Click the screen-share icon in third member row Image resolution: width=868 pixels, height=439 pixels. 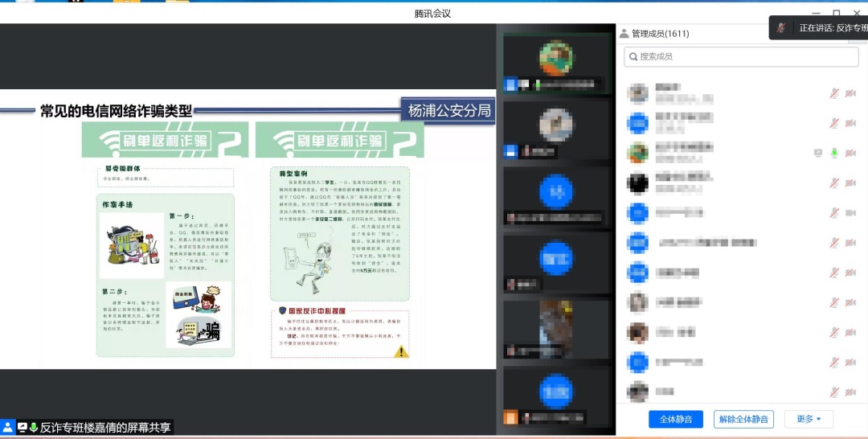(x=818, y=153)
